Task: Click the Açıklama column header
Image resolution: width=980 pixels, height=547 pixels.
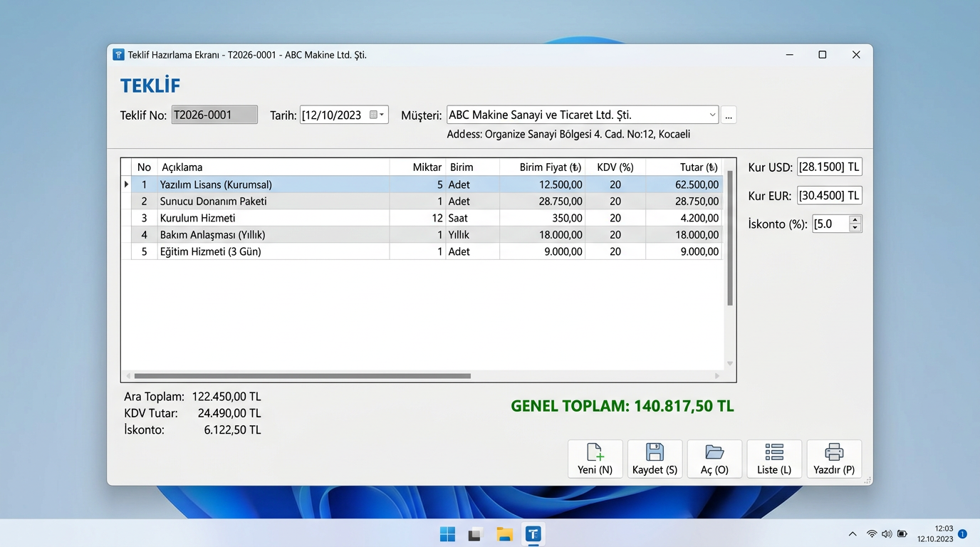Action: 273,167
